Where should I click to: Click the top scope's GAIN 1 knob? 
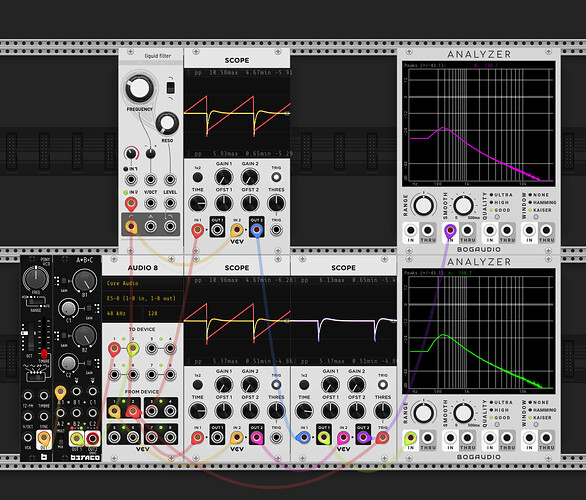click(x=223, y=178)
